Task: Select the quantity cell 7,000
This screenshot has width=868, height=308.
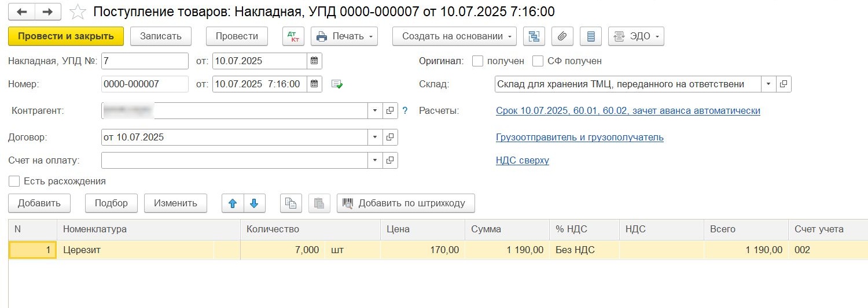Action: click(x=282, y=250)
